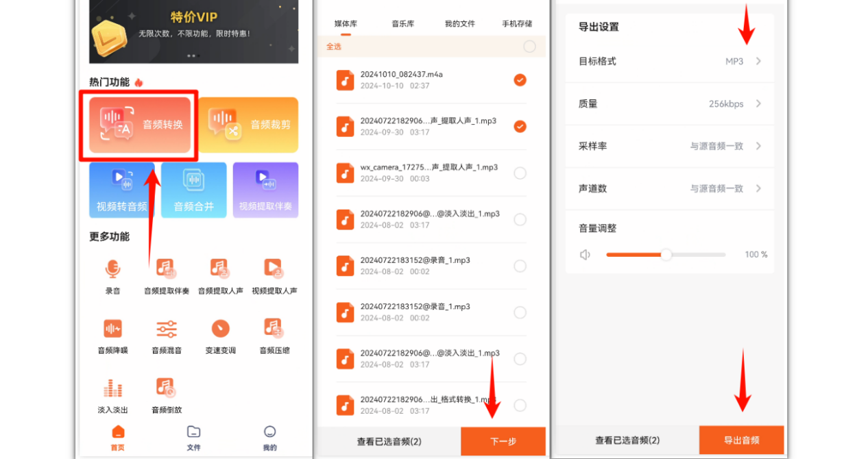Open 音频降噪 noise reduction

112,336
